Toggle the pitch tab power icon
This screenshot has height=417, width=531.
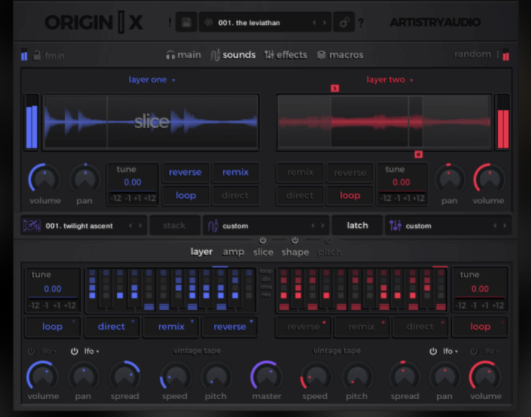tap(328, 240)
